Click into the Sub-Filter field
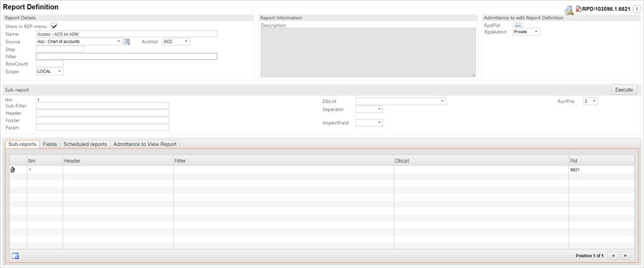Image resolution: width=644 pixels, height=268 pixels. click(103, 106)
